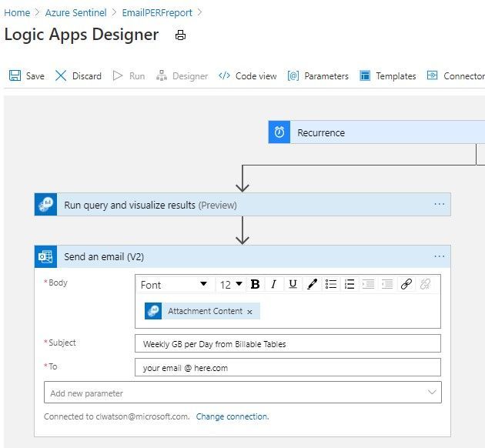Open the ellipsis menu on Run query step
Image resolution: width=485 pixels, height=448 pixels.
tap(440, 204)
